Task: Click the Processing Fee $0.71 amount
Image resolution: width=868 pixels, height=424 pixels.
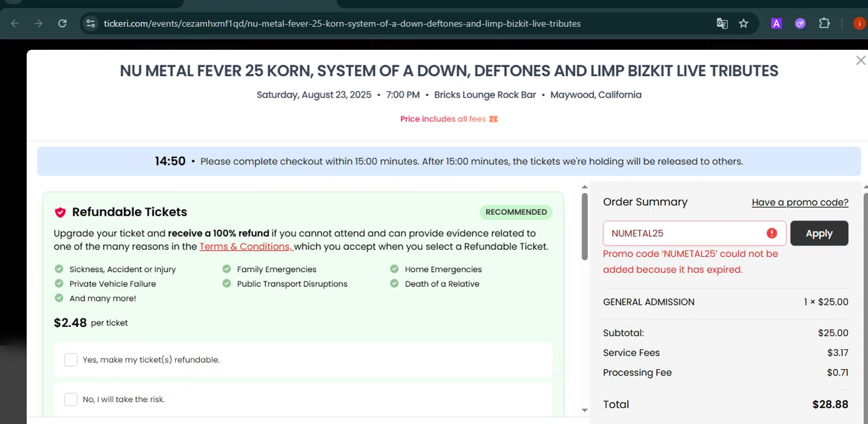Action: click(838, 373)
